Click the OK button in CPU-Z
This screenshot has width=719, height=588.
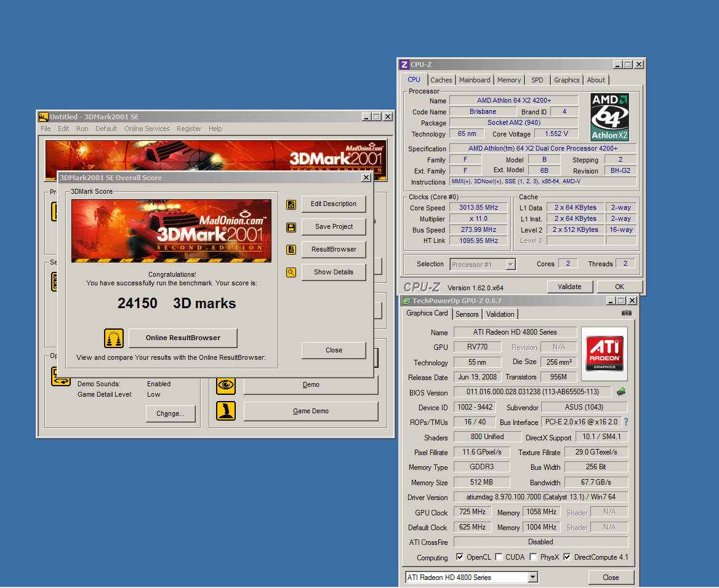(619, 287)
